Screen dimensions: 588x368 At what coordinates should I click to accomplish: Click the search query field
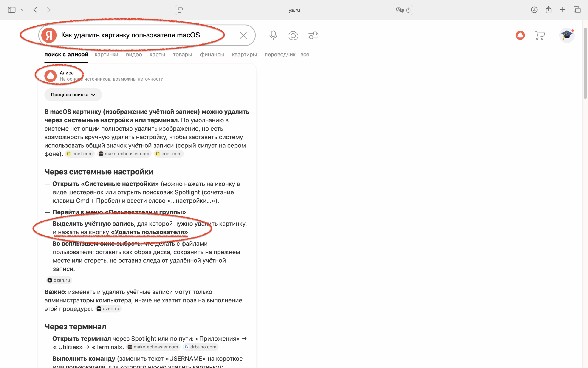[x=147, y=35]
